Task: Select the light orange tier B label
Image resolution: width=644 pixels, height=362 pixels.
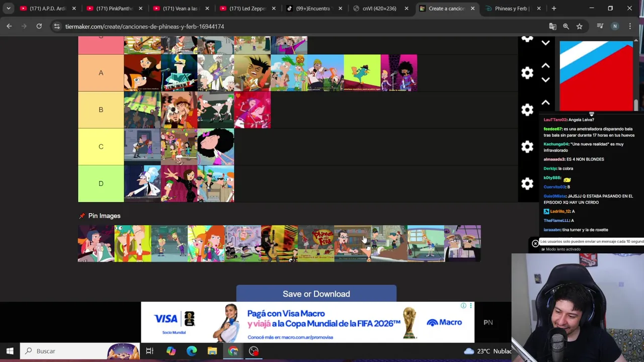Action: [101, 110]
